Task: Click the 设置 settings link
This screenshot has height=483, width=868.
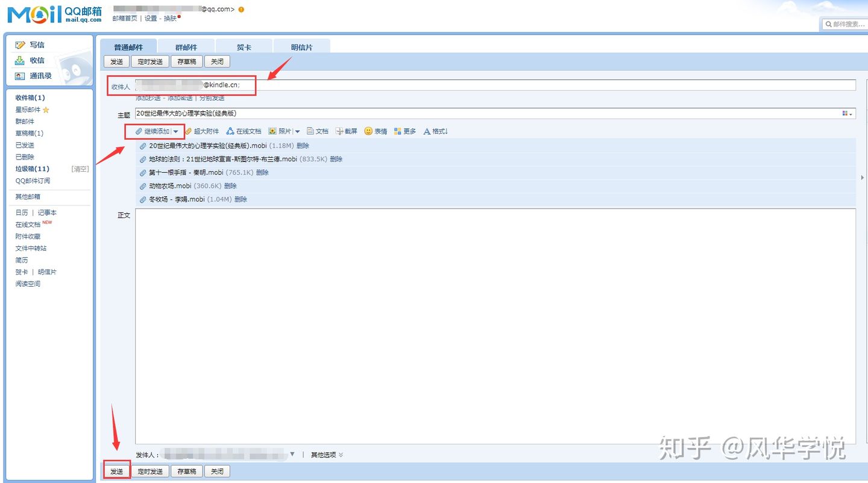Action: (151, 18)
